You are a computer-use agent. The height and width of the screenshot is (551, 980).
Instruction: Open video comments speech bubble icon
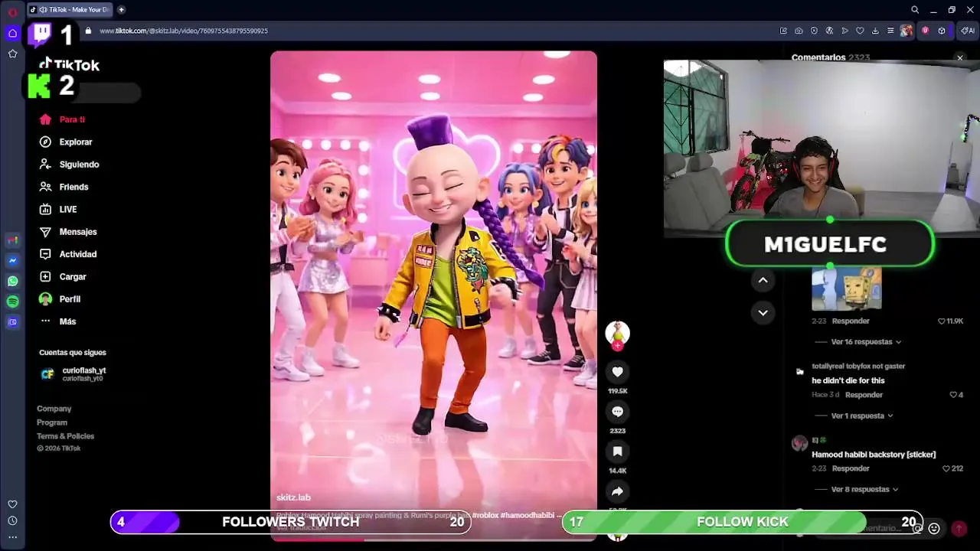coord(617,412)
